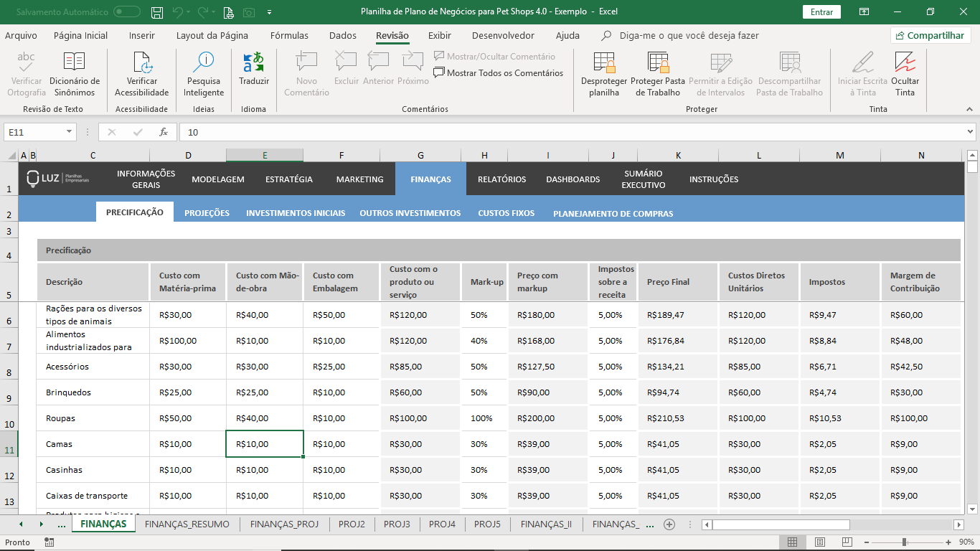Click the Traduzir translation icon
Viewport: 980px width, 551px height.
tap(254, 63)
